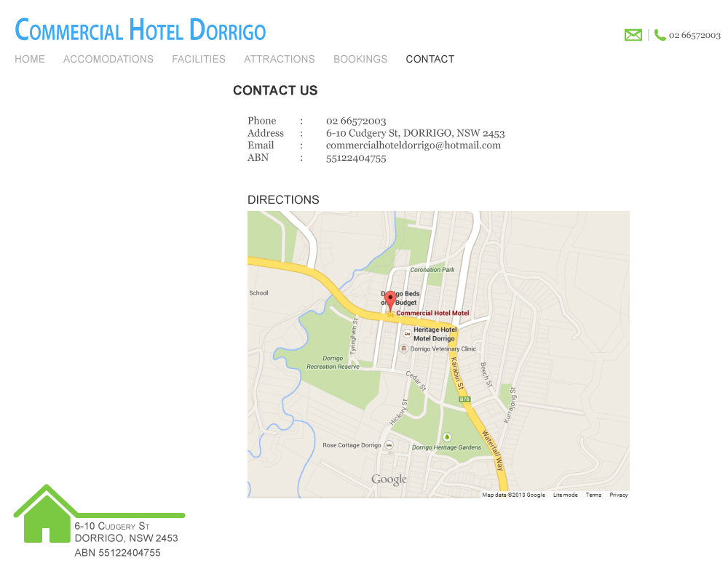The image size is (728, 582).
Task: Click the Dorrigo Heritage Gardens park icon
Action: tap(447, 436)
